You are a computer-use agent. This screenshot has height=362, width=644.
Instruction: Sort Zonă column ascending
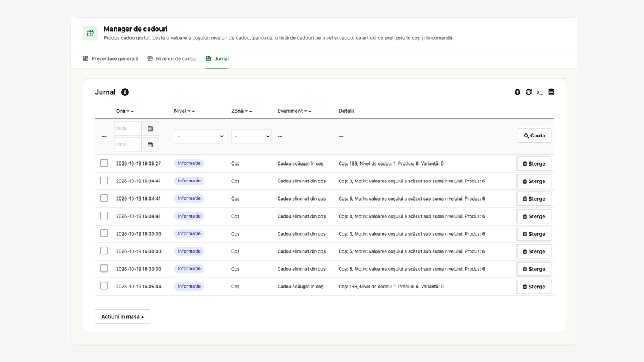click(x=251, y=111)
